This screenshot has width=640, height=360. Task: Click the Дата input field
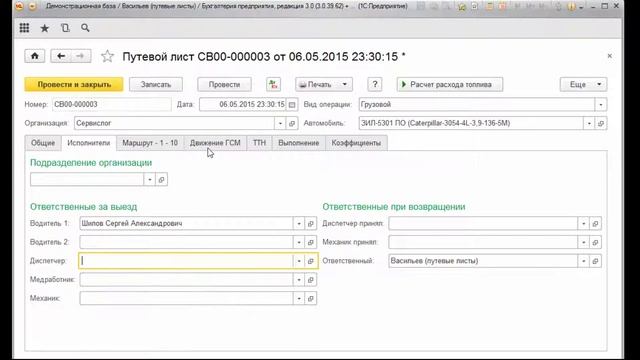coord(243,104)
